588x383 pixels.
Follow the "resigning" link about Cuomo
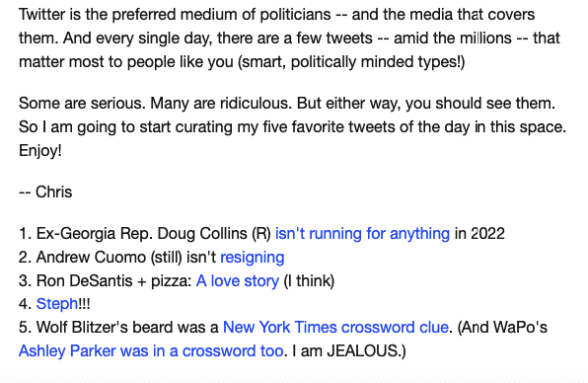(252, 258)
